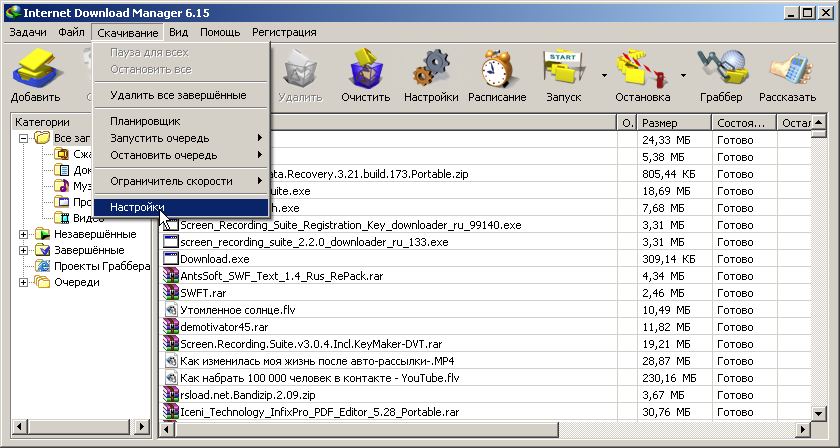The width and height of the screenshot is (840, 448).
Task: Collapse the Все загрузки tree node
Action: (x=24, y=138)
